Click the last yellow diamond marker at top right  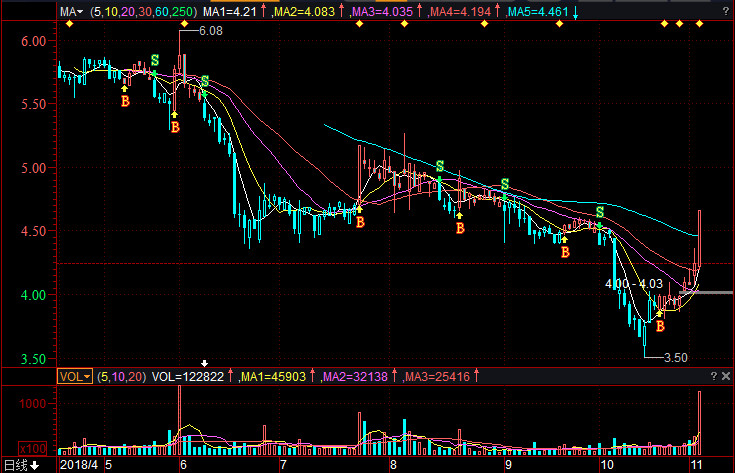click(697, 24)
